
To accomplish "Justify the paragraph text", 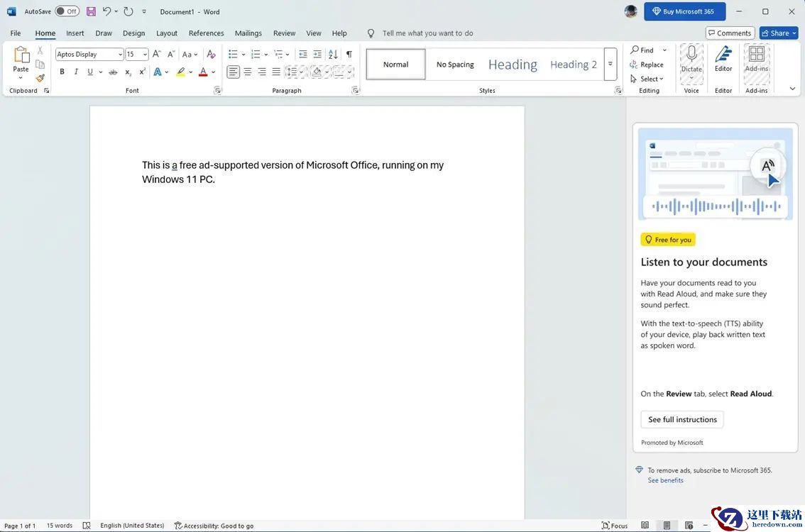I will (x=276, y=72).
